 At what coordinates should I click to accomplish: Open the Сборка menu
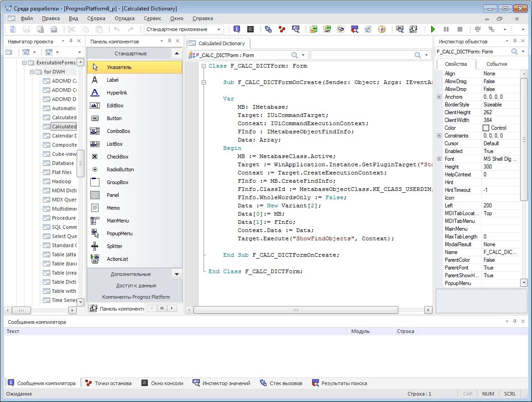pyautogui.click(x=96, y=18)
